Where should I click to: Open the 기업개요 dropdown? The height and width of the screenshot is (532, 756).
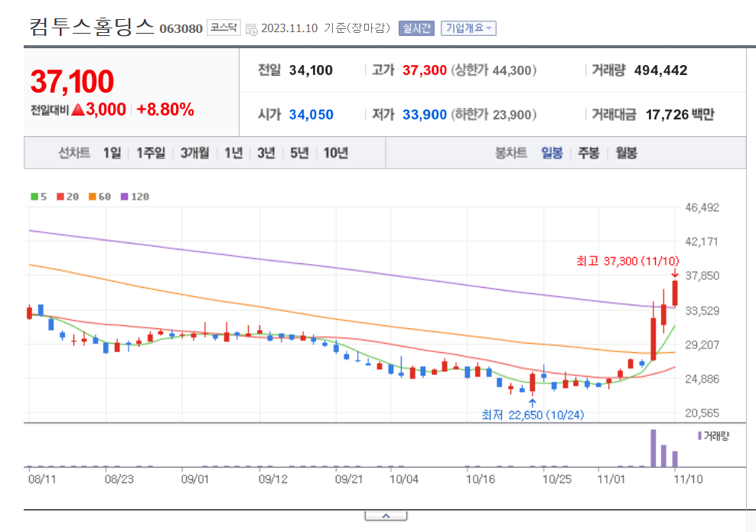[468, 28]
